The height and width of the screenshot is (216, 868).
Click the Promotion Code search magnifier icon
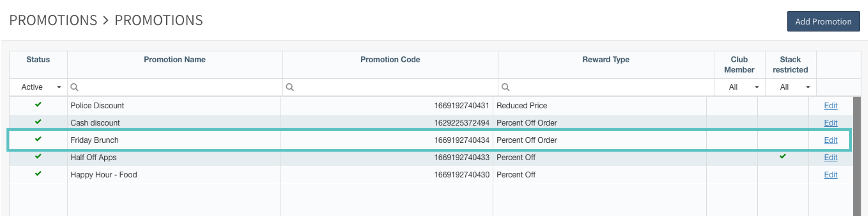[290, 87]
